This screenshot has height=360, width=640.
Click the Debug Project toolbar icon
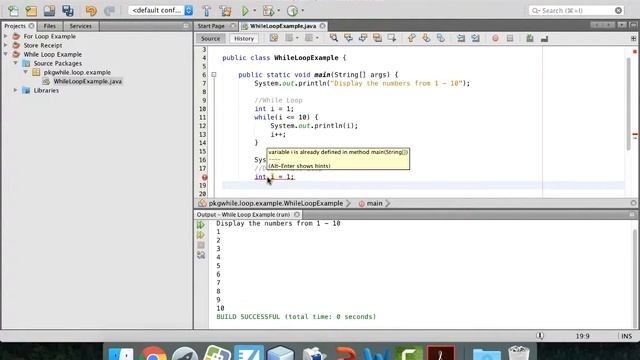point(269,11)
